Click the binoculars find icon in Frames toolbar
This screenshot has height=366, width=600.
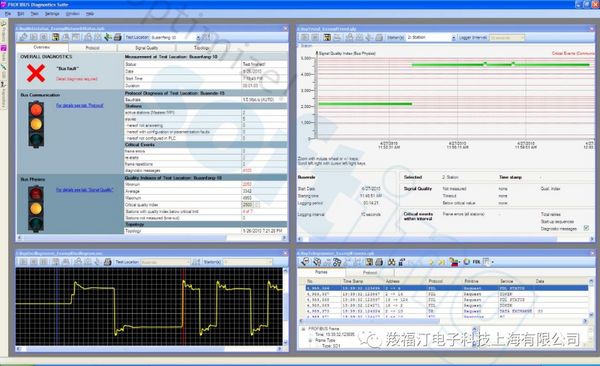tap(391, 262)
